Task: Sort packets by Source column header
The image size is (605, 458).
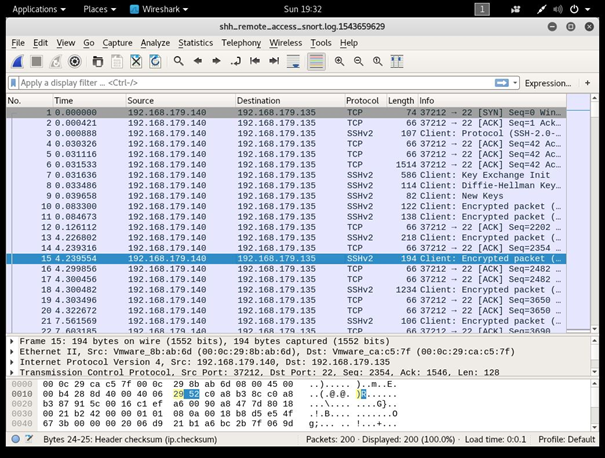Action: tap(181, 101)
